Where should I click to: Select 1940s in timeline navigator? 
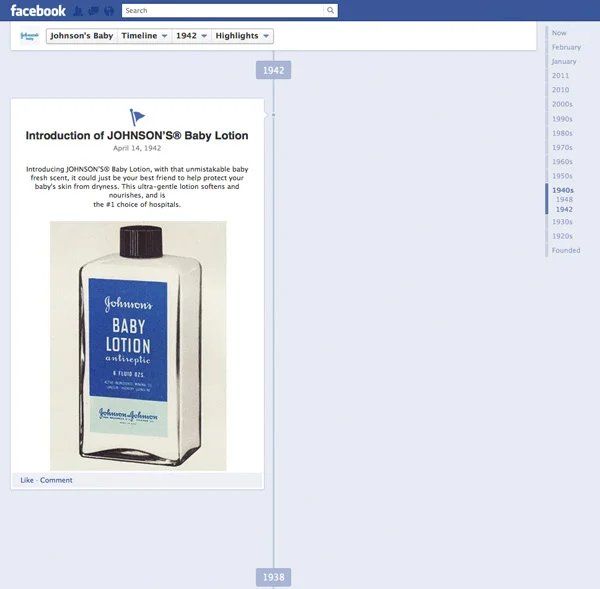click(563, 190)
